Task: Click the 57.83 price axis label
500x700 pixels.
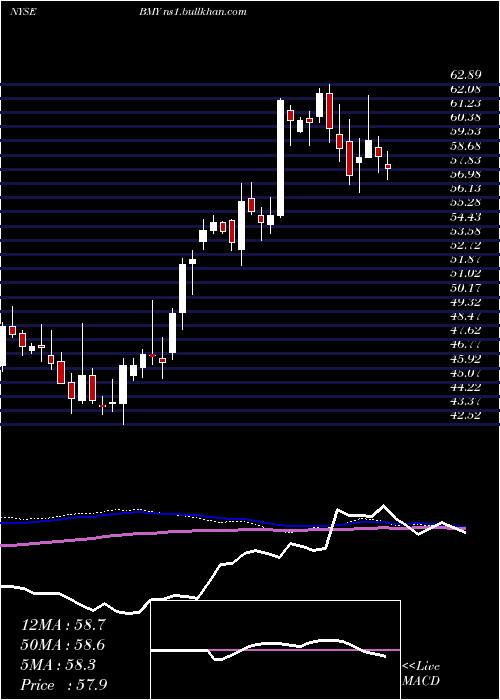Action: pyautogui.click(x=465, y=160)
